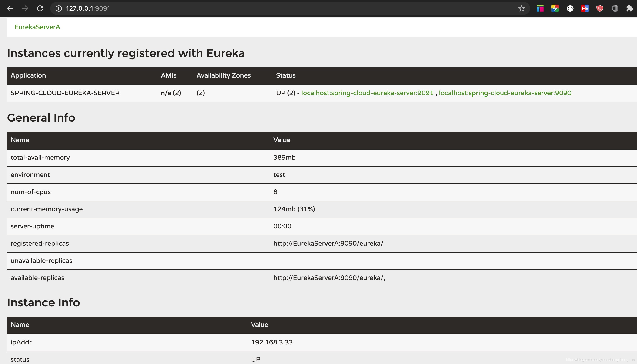Expand the SPRING-CLOUD-EUREKA-SERVER application row
Viewport: 637px width, 364px height.
tap(65, 93)
